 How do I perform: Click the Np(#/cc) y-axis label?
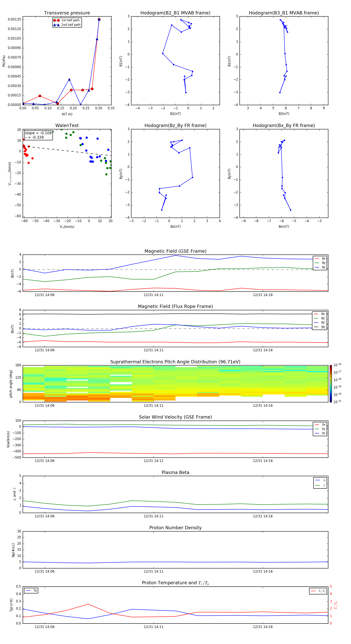point(13,550)
